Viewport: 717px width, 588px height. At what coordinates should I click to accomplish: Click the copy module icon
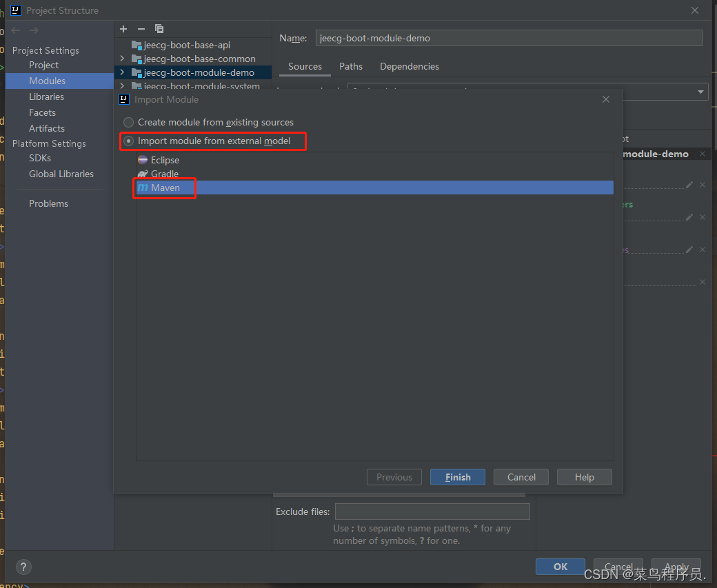click(159, 29)
